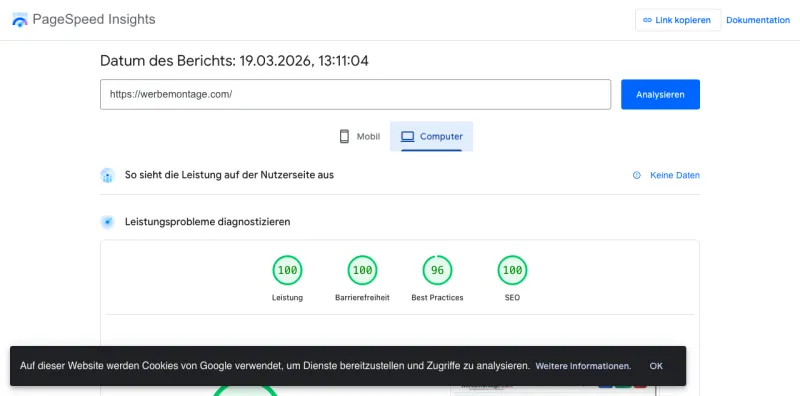The width and height of the screenshot is (800, 396).
Task: Click the So sieht die Leistung heading
Action: tap(229, 175)
